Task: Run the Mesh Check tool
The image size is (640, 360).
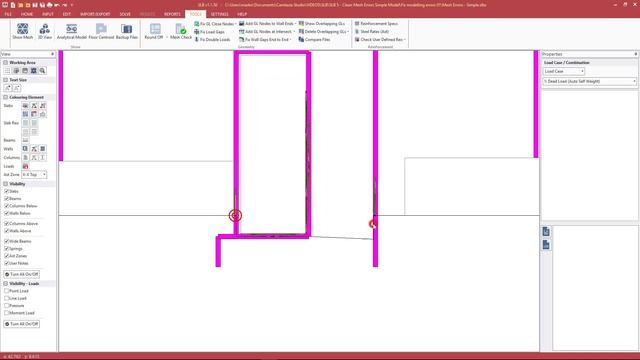Action: [x=181, y=31]
